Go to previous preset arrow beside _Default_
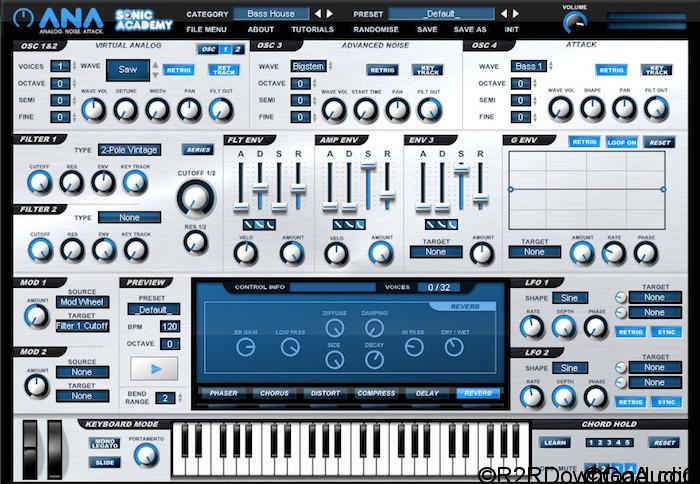Screen dimensions: 700x484 coord(504,14)
